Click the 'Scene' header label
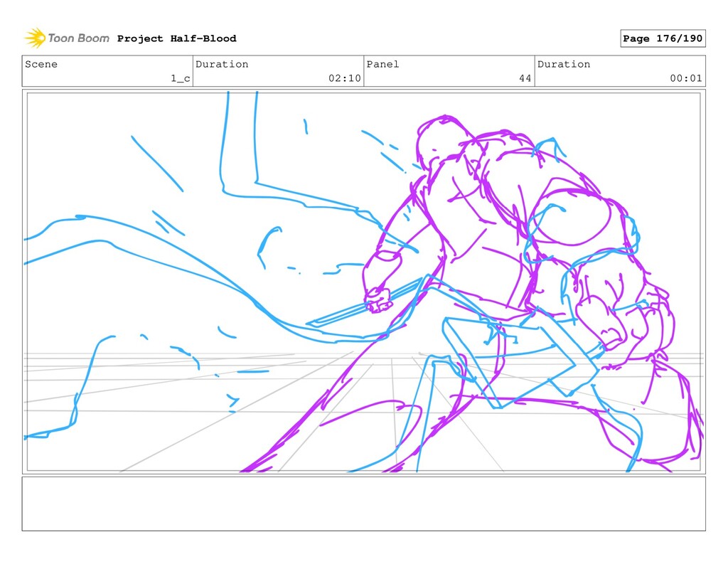The image size is (728, 564). [x=41, y=64]
